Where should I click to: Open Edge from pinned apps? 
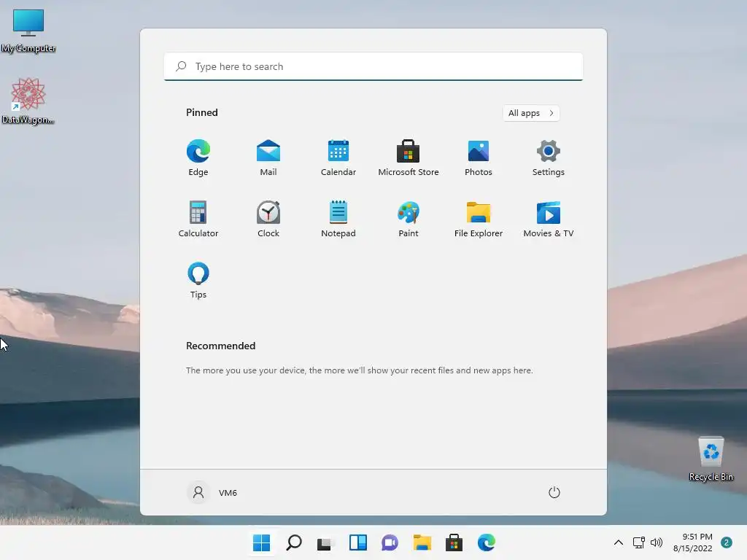198,157
